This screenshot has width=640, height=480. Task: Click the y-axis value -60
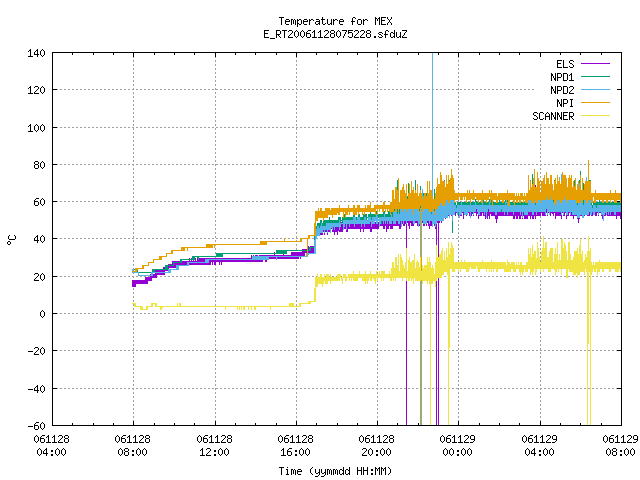[x=36, y=426]
